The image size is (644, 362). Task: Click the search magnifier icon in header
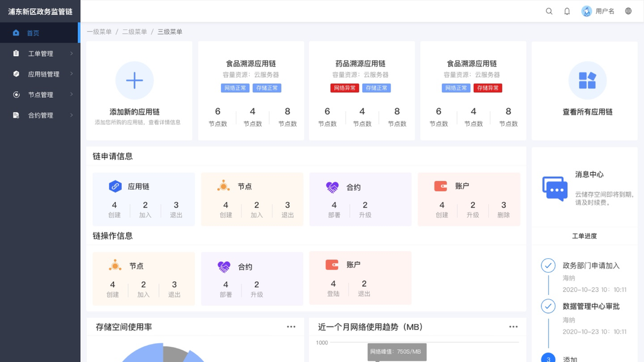coord(549,11)
